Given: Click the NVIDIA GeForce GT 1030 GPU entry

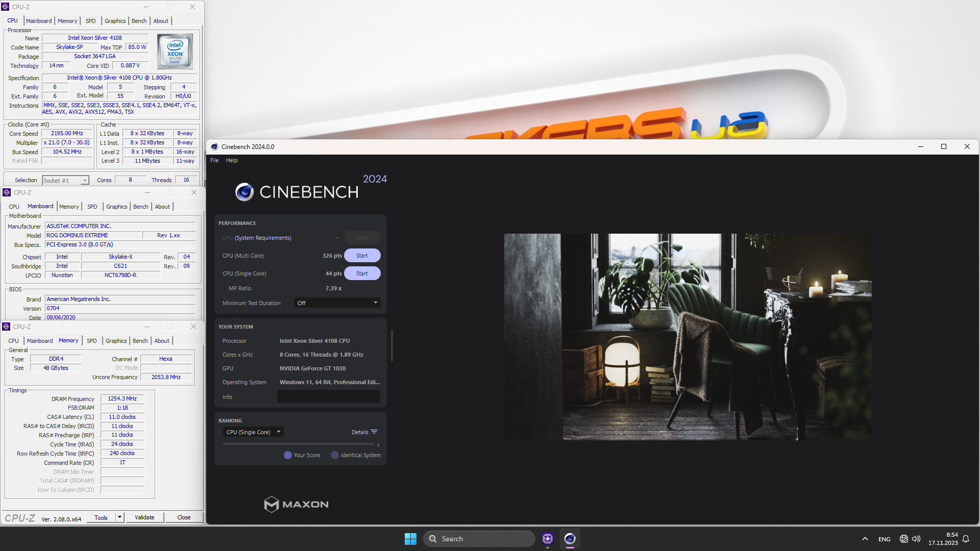Looking at the screenshot, I should coord(312,368).
